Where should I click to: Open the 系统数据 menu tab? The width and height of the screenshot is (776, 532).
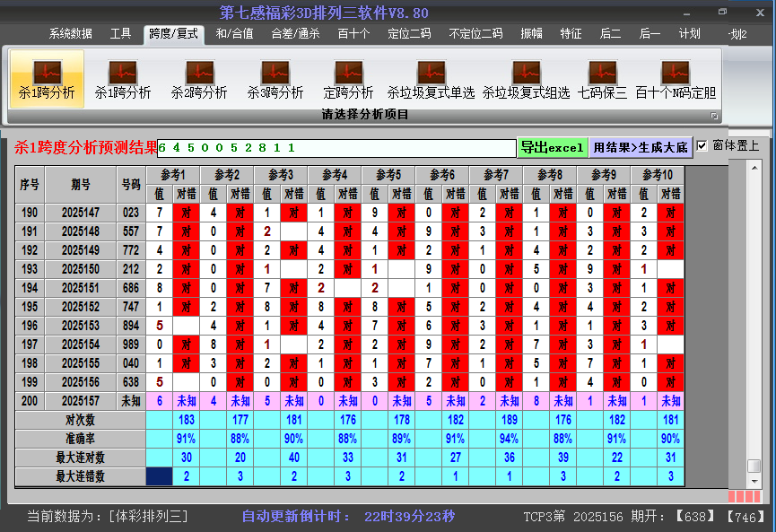point(70,34)
